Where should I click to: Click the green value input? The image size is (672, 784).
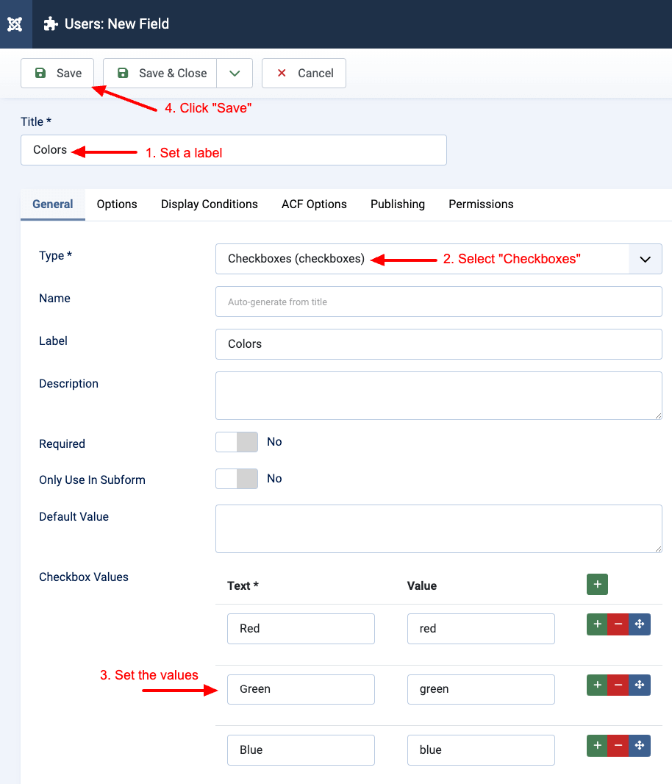(481, 690)
